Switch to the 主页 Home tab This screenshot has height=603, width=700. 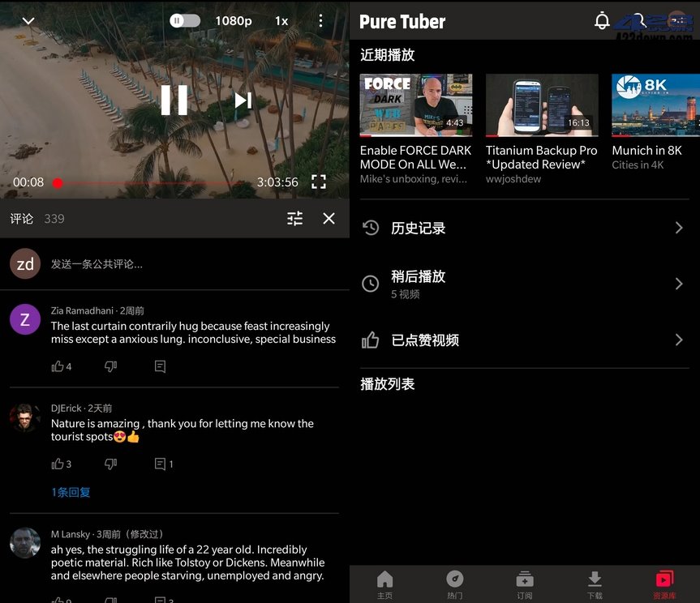click(384, 580)
